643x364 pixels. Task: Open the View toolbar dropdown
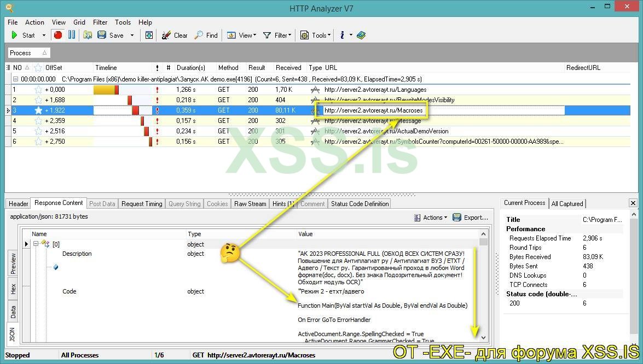click(241, 35)
